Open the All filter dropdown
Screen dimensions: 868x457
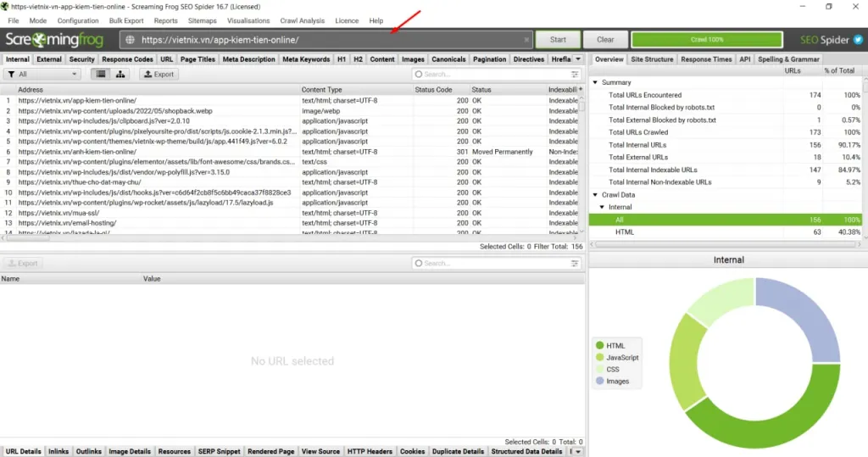pos(42,75)
